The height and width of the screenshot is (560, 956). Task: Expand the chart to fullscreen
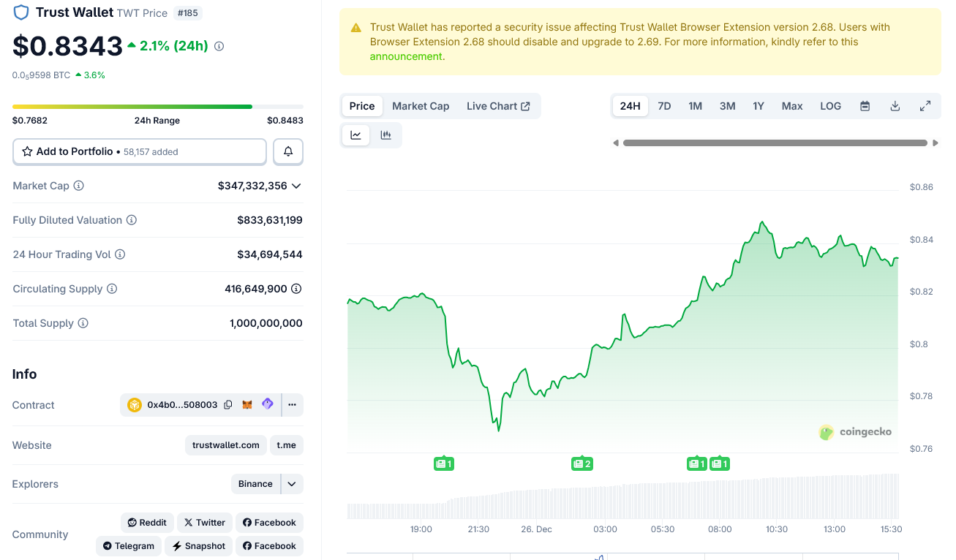pyautogui.click(x=925, y=106)
